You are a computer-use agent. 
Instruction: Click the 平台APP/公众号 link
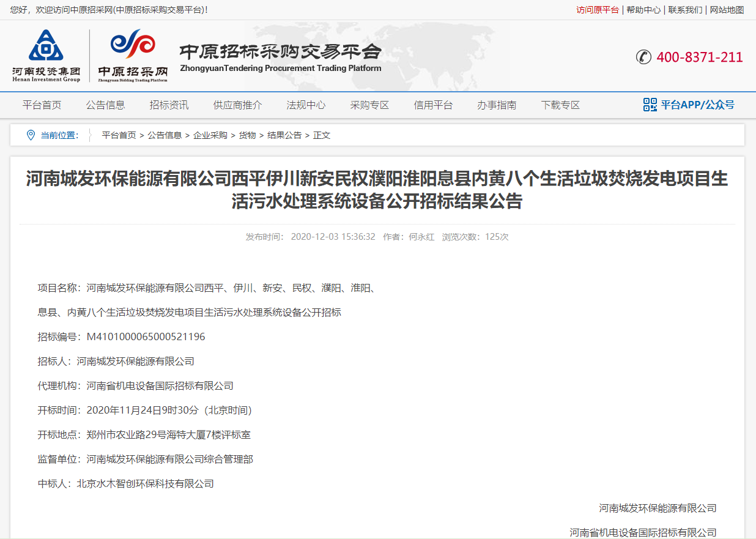(697, 105)
